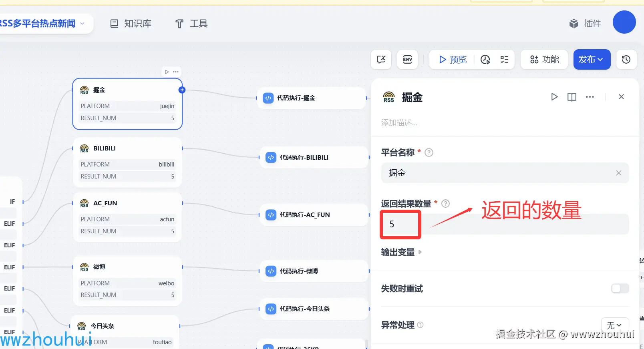644x349 pixels.
Task: Close the 掘金 settings panel
Action: point(621,97)
